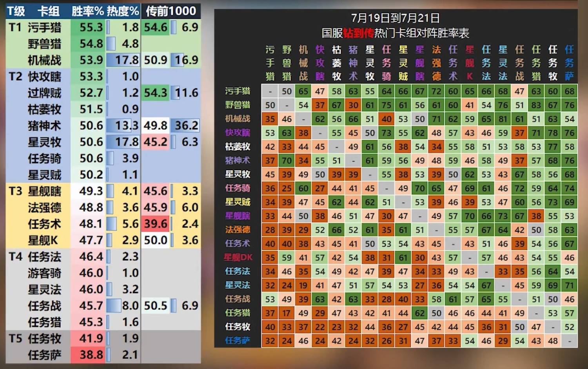Click column header 污手猎 in matchup table
The height and width of the screenshot is (369, 588).
coord(270,63)
